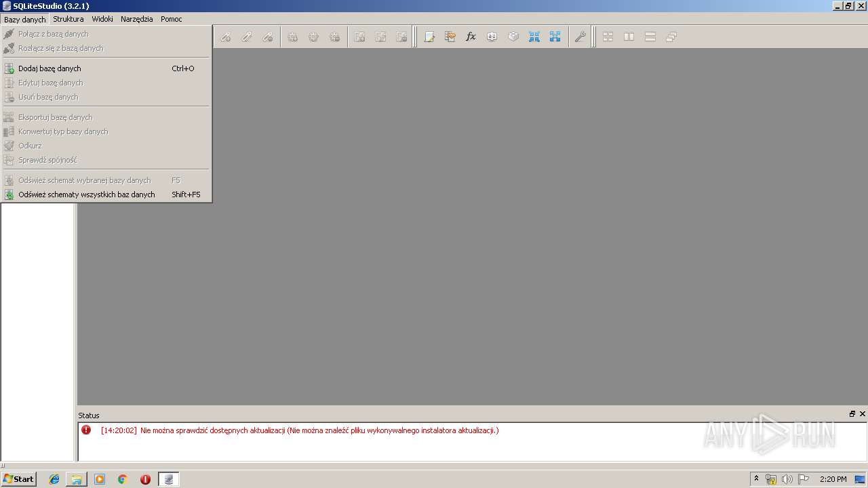Select 'Eksportuj bazę danych' menu item
This screenshot has height=488, width=868.
point(106,117)
